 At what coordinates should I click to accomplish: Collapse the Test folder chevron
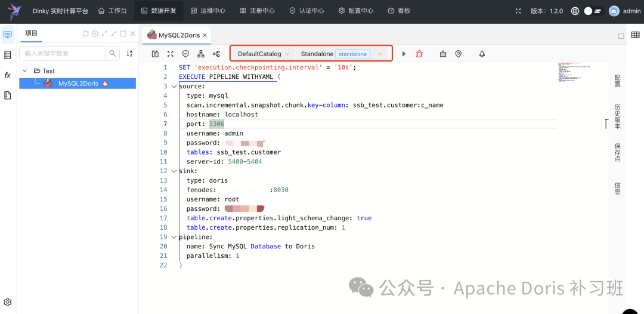coord(24,70)
